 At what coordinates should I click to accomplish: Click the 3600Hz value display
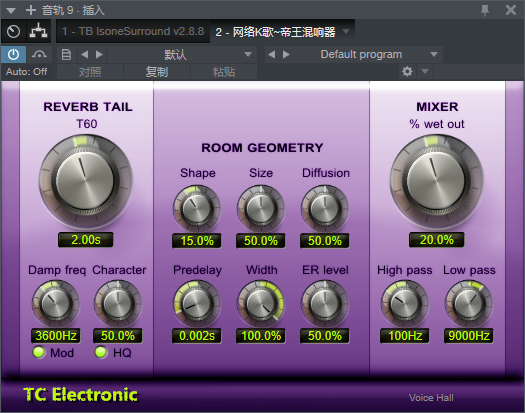56,336
